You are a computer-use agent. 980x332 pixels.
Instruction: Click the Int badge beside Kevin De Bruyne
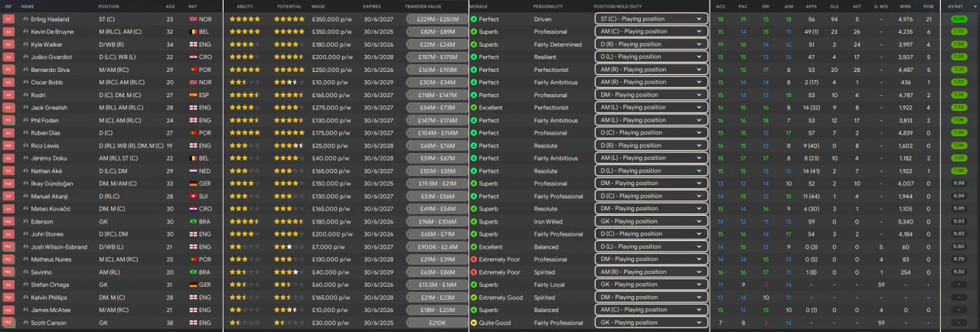pos(8,31)
